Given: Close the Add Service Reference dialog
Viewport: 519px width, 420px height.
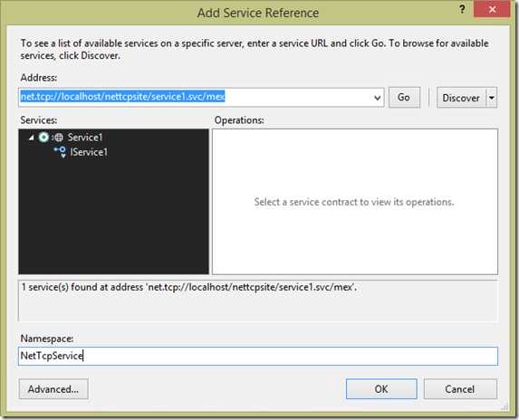Looking at the screenshot, I should click(492, 9).
